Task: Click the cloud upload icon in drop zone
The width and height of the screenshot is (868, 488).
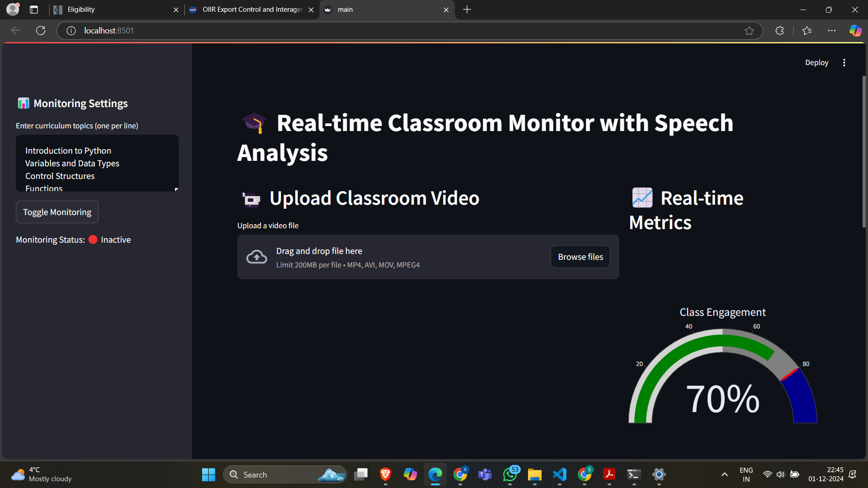Action: (256, 257)
